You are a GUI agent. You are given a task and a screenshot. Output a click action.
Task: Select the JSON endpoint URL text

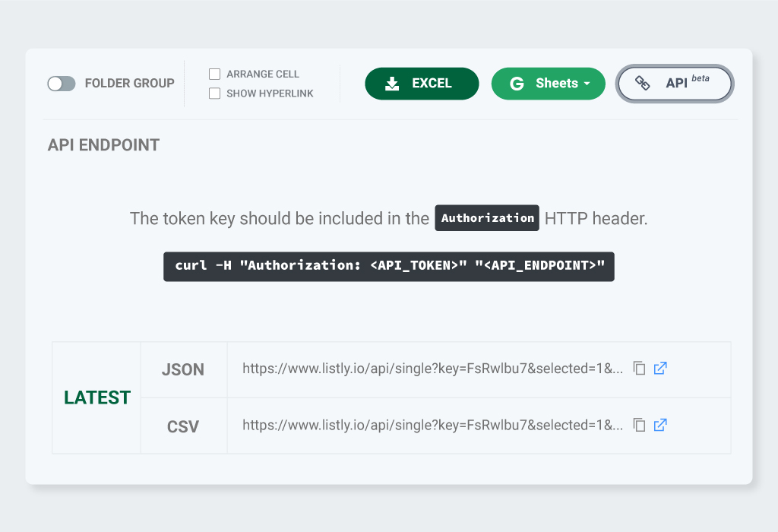point(432,369)
